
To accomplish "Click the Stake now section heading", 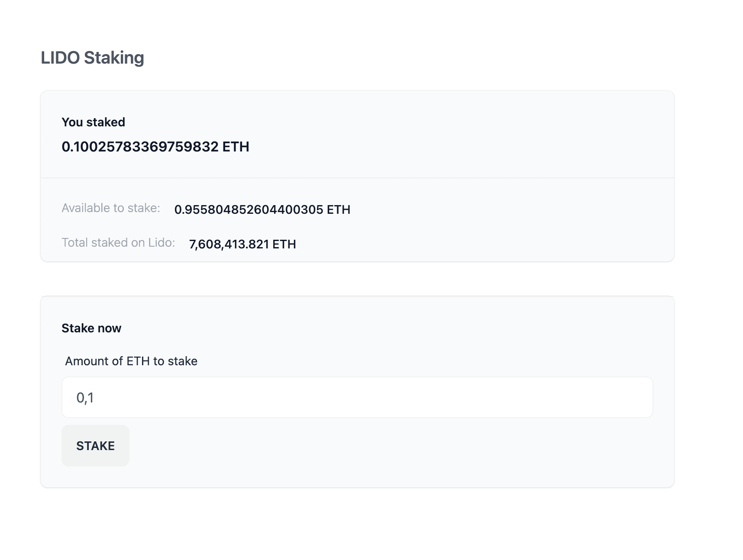I will (x=91, y=328).
